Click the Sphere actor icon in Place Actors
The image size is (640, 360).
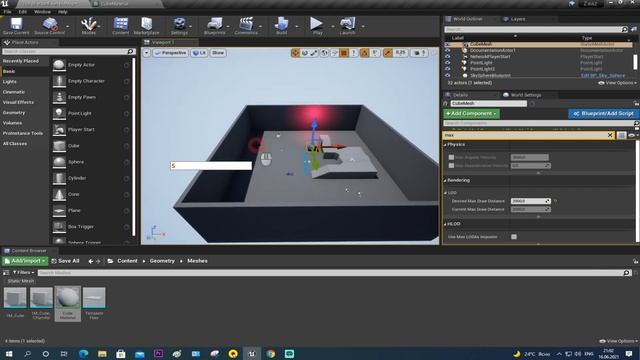click(59, 162)
